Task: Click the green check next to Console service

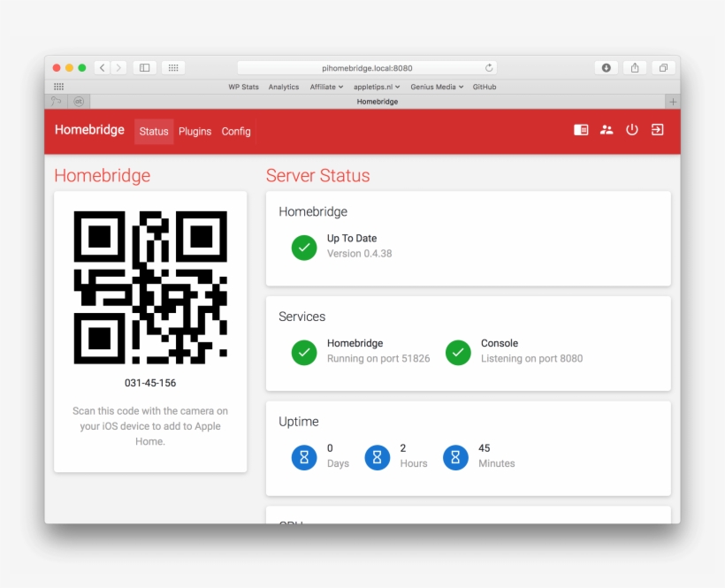Action: [x=458, y=352]
